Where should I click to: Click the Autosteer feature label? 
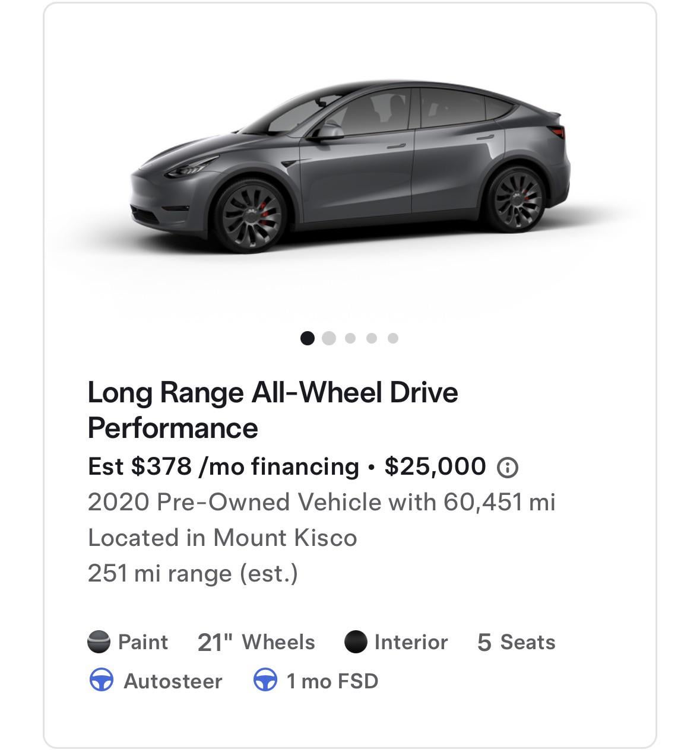(173, 681)
